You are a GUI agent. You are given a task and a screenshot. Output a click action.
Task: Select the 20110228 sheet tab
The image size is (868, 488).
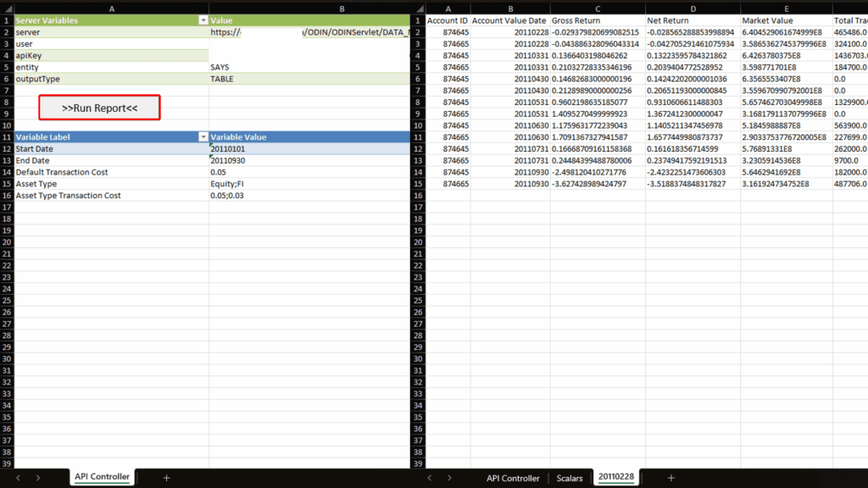[616, 478]
